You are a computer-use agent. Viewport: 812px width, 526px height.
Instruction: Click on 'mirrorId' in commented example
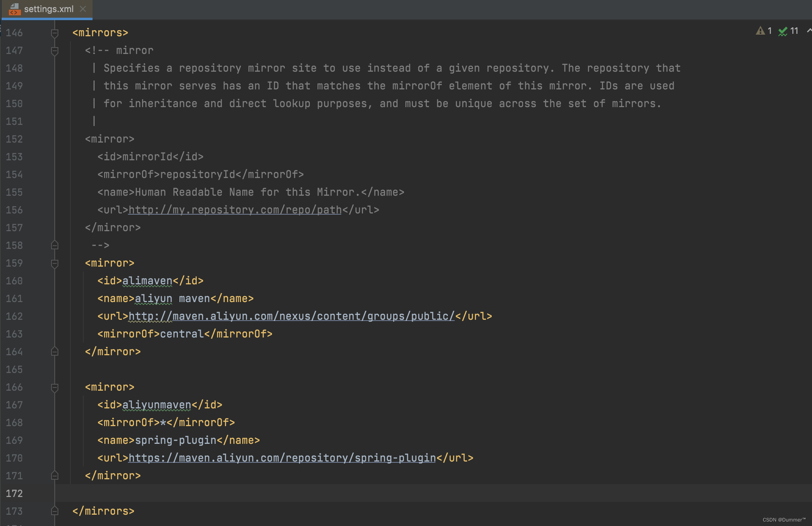point(147,157)
